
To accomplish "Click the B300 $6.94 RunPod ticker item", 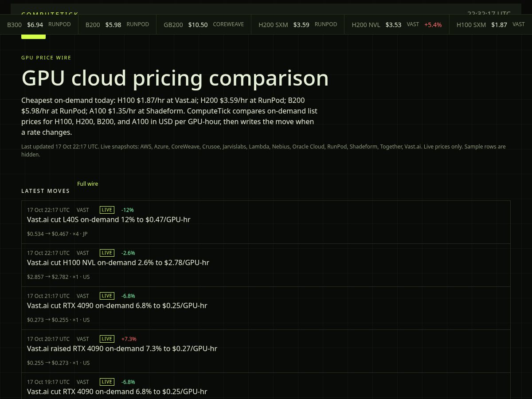I will pyautogui.click(x=39, y=24).
